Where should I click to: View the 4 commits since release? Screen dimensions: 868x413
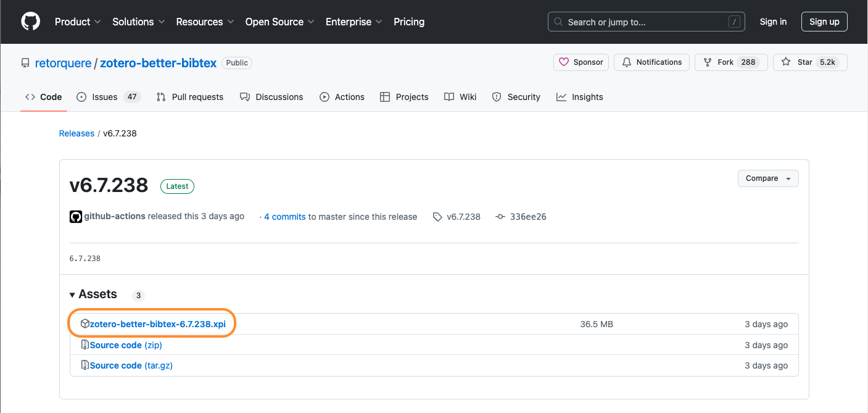click(x=285, y=217)
